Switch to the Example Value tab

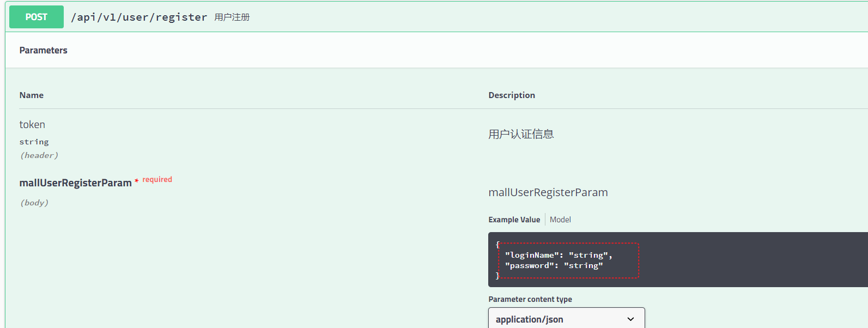[x=514, y=220]
